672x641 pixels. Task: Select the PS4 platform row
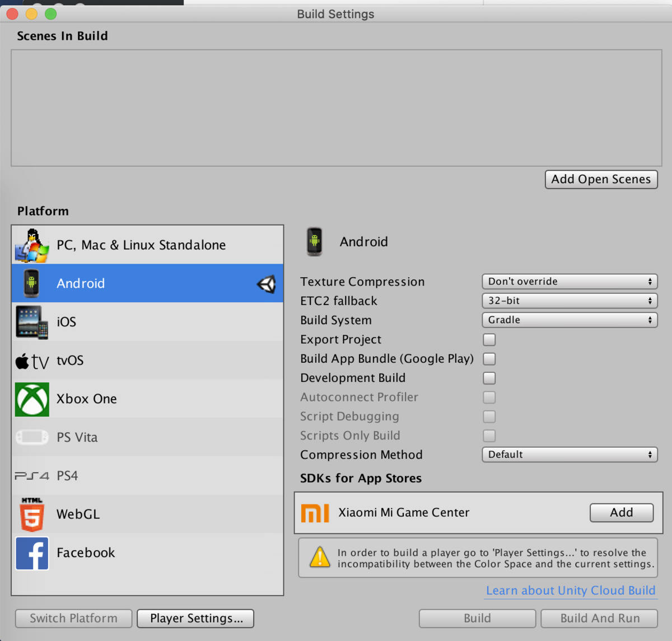coord(147,476)
